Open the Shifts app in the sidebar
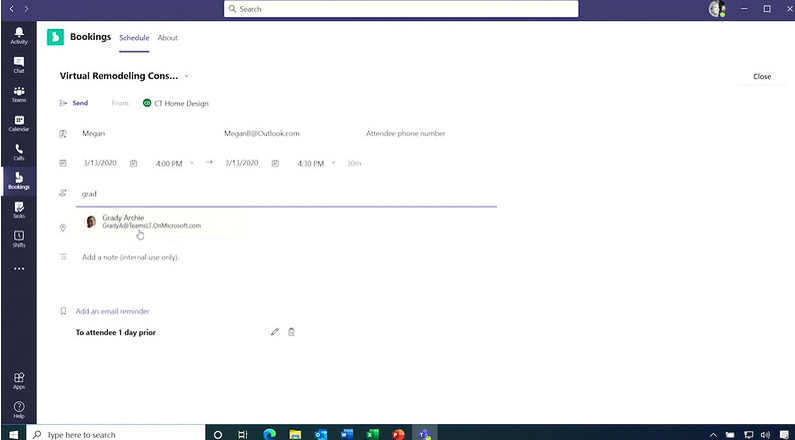The height and width of the screenshot is (440, 795). point(19,239)
